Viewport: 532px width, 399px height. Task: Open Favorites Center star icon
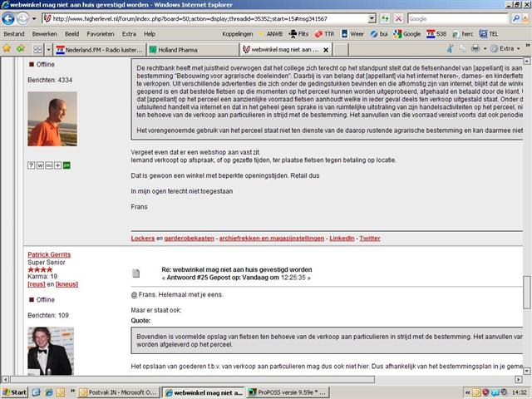coord(7,48)
